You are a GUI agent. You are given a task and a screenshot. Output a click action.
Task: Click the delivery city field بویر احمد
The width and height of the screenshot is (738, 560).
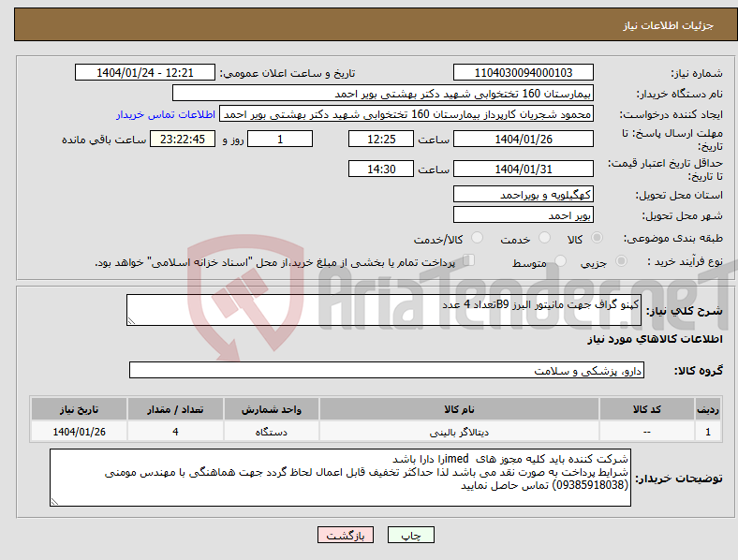coord(523,215)
